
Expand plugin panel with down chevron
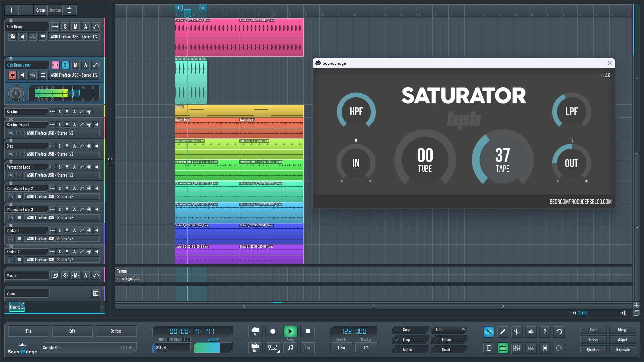coord(637,227)
